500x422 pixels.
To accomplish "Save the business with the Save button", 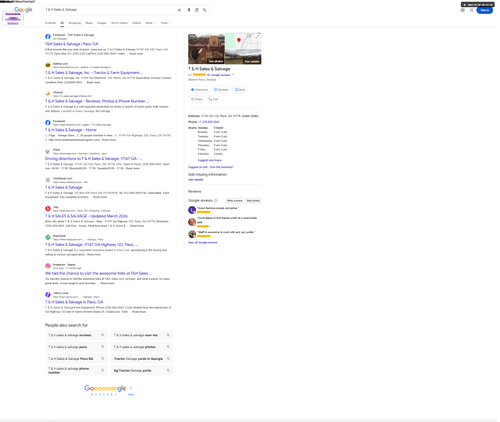I will [240, 90].
